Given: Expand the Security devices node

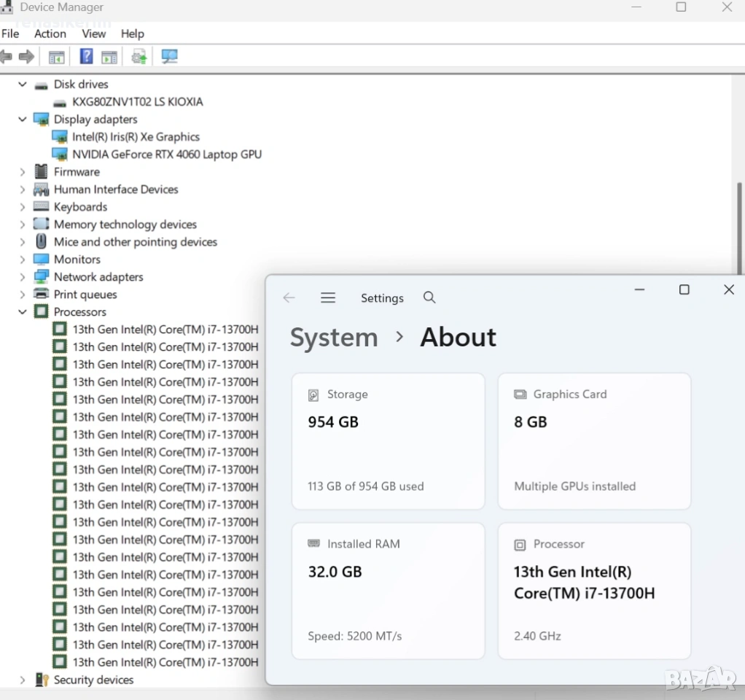Looking at the screenshot, I should point(23,680).
